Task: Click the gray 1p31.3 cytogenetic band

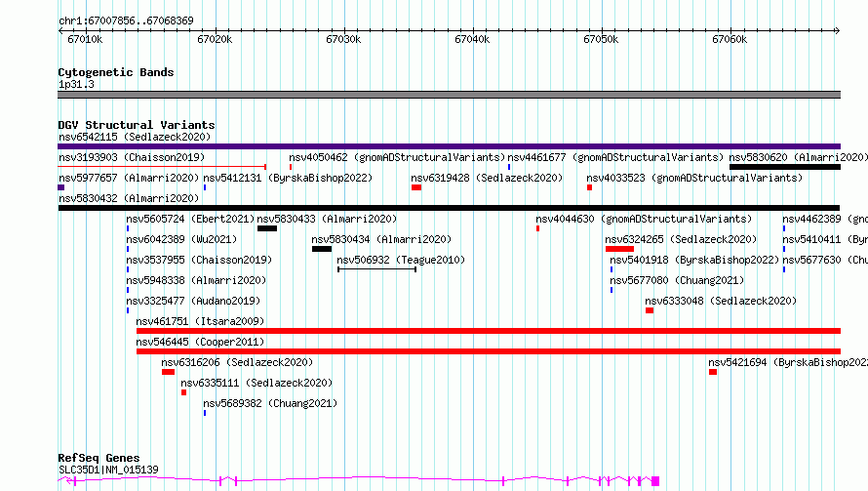Action: (x=449, y=95)
